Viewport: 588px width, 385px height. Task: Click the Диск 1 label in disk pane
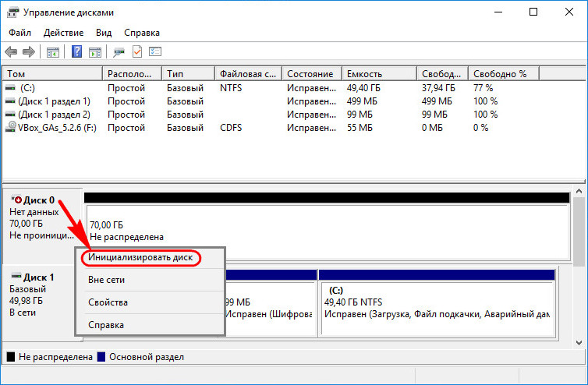click(x=39, y=277)
